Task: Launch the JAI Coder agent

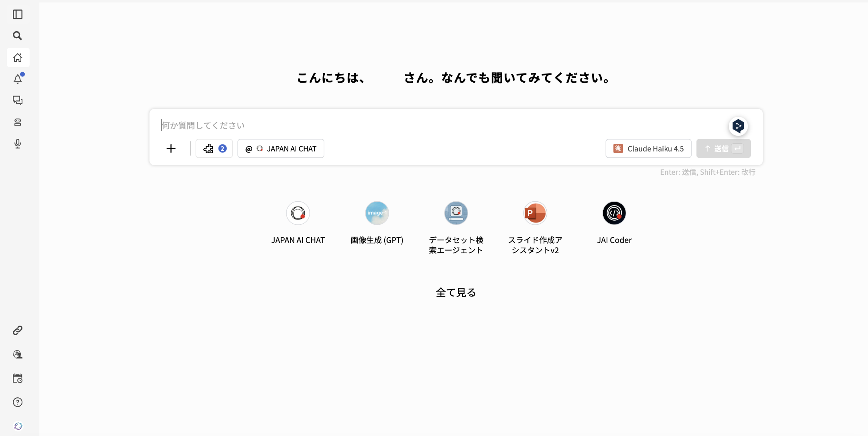Action: (614, 213)
